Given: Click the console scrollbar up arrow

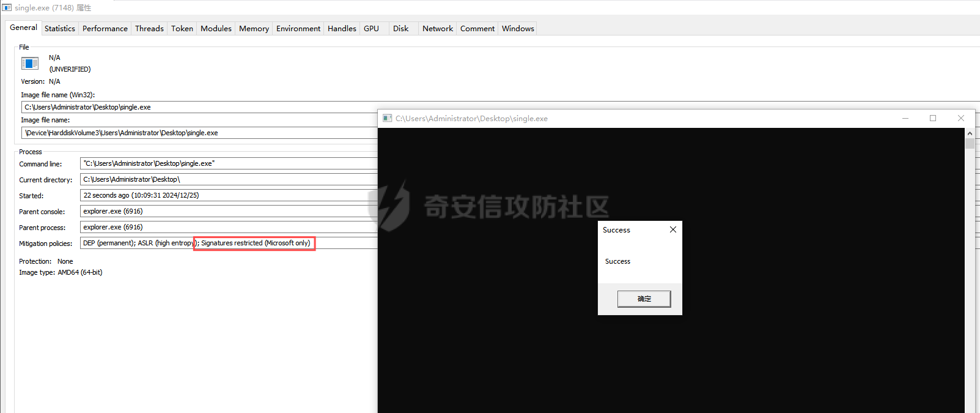Looking at the screenshot, I should pyautogui.click(x=970, y=133).
